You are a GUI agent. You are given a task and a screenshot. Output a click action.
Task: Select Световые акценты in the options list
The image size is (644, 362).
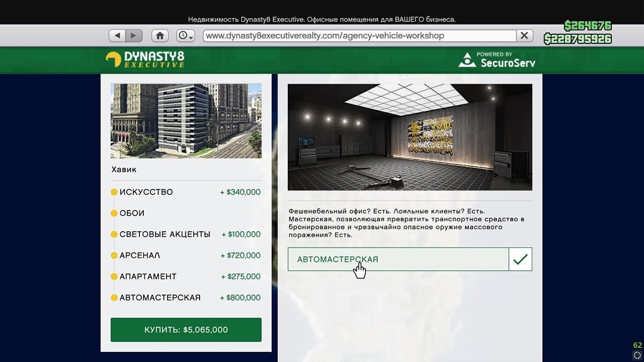165,234
